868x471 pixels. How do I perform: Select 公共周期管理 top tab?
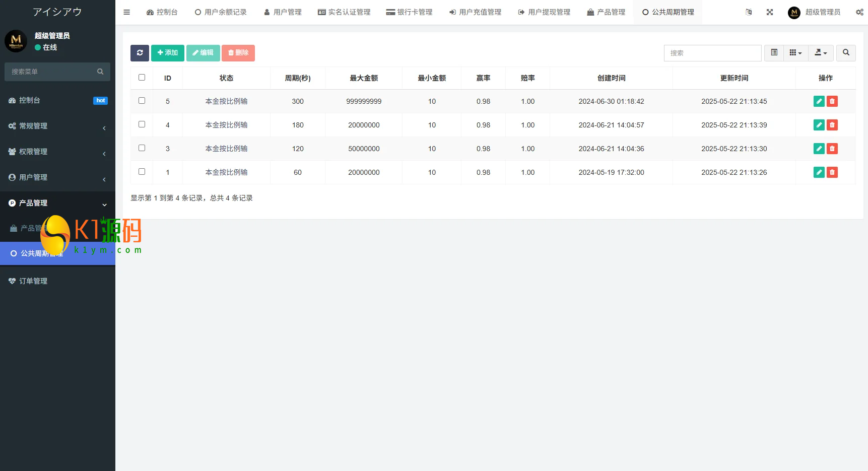pos(668,12)
